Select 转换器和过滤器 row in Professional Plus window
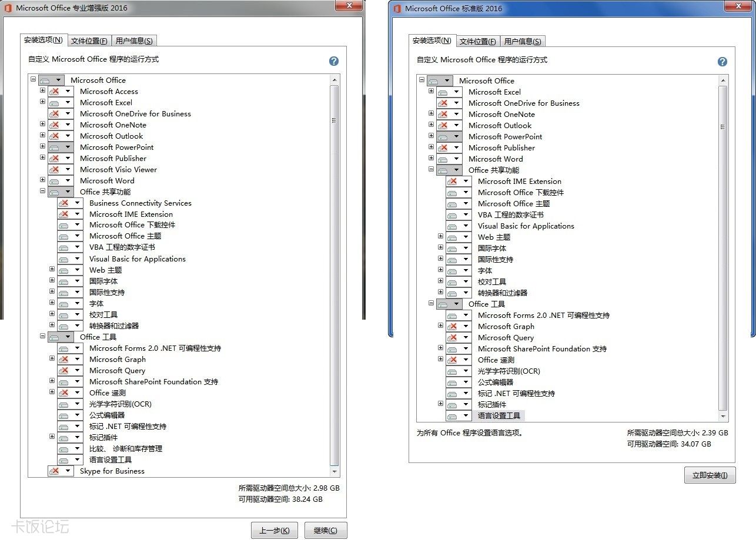 pyautogui.click(x=114, y=326)
